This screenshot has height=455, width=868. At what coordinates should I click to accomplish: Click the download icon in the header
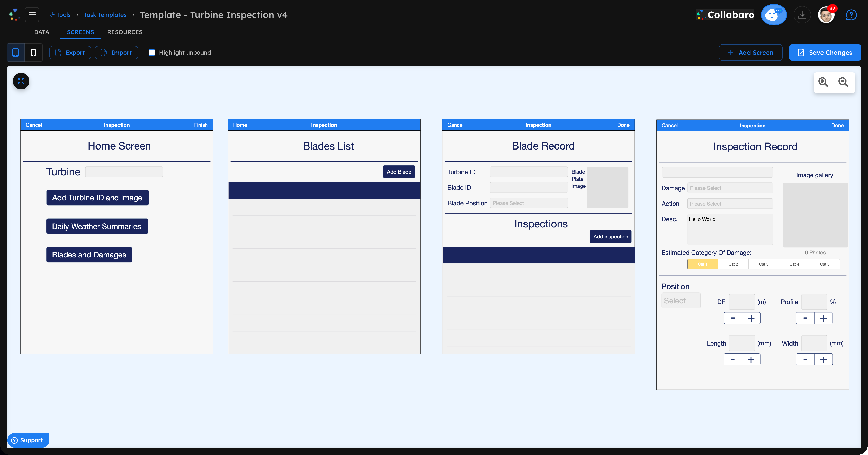click(x=802, y=14)
